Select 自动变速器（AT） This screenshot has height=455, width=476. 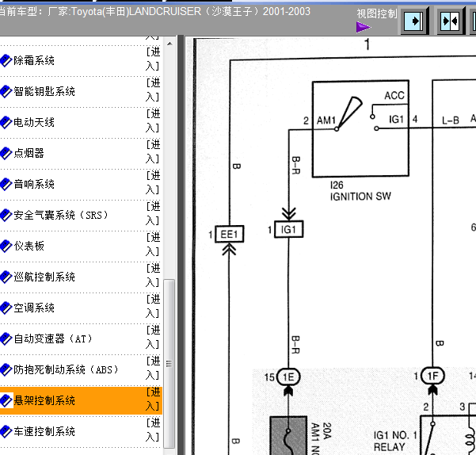(x=53, y=339)
